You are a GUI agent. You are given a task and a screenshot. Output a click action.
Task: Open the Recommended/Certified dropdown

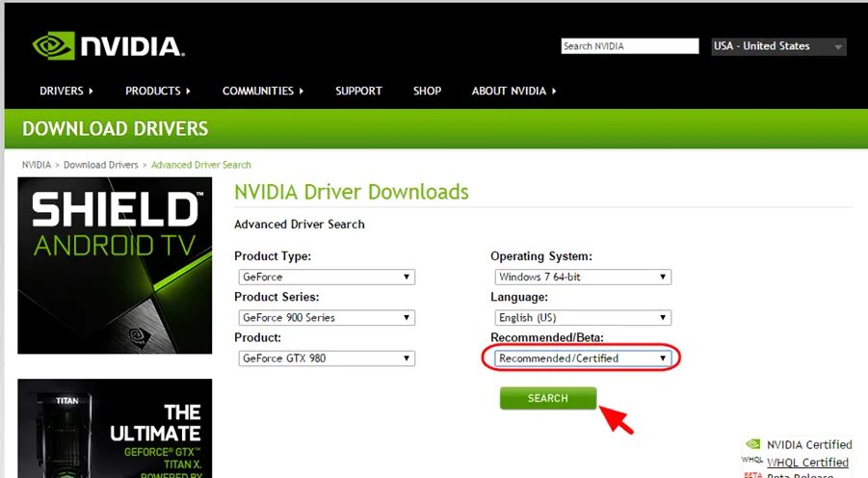tap(583, 358)
